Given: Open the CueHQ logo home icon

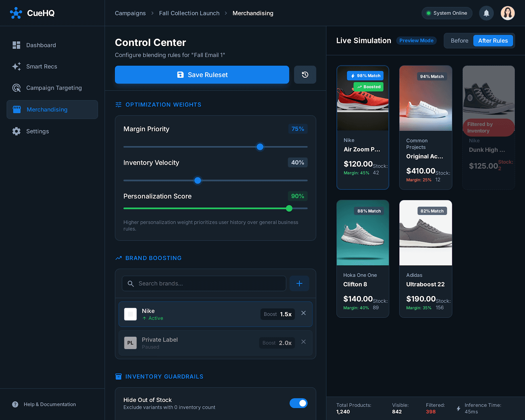Looking at the screenshot, I should (x=15, y=13).
